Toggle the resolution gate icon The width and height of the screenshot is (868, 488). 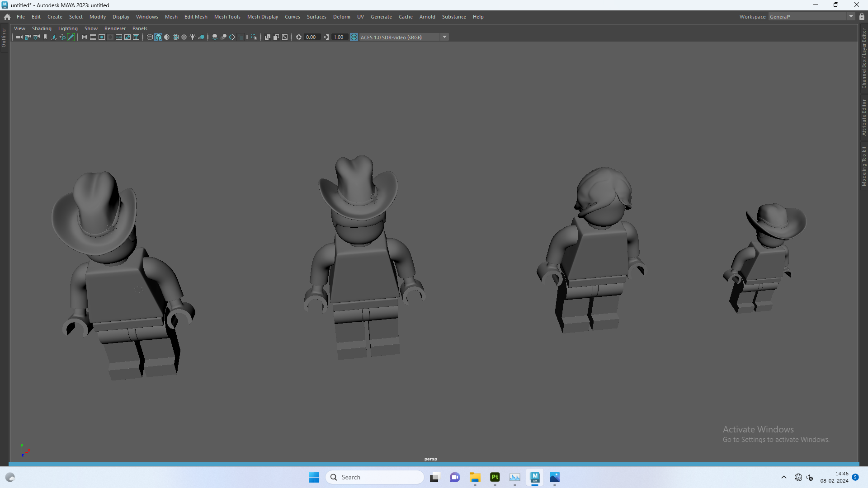point(102,37)
